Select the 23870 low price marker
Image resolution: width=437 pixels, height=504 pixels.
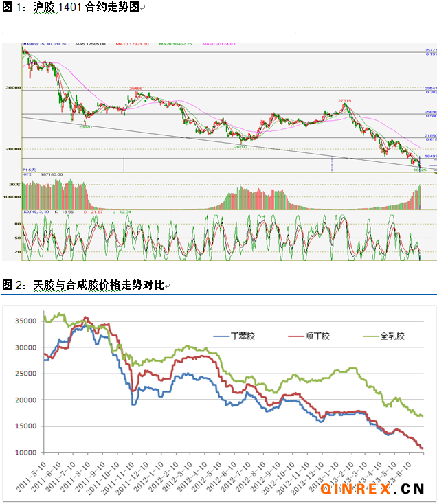(86, 126)
